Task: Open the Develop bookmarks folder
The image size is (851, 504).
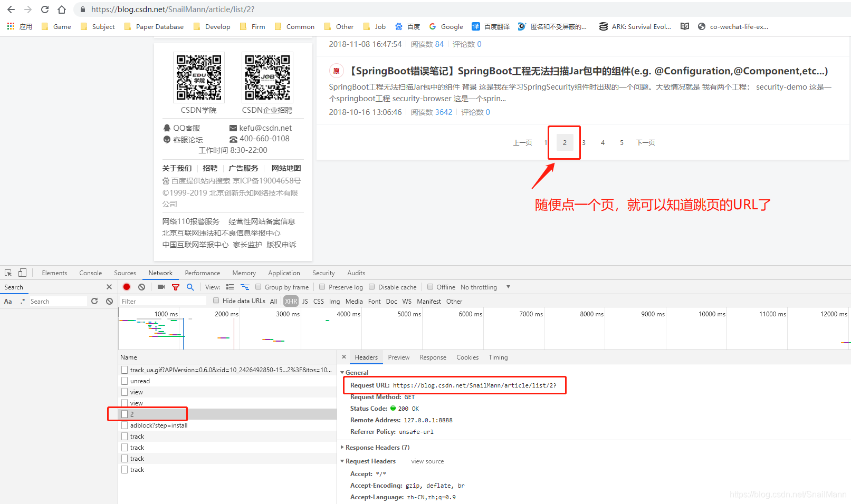Action: 212,26
